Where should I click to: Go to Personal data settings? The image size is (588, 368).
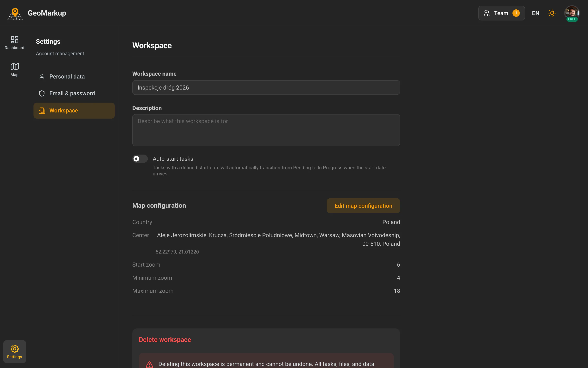74,77
